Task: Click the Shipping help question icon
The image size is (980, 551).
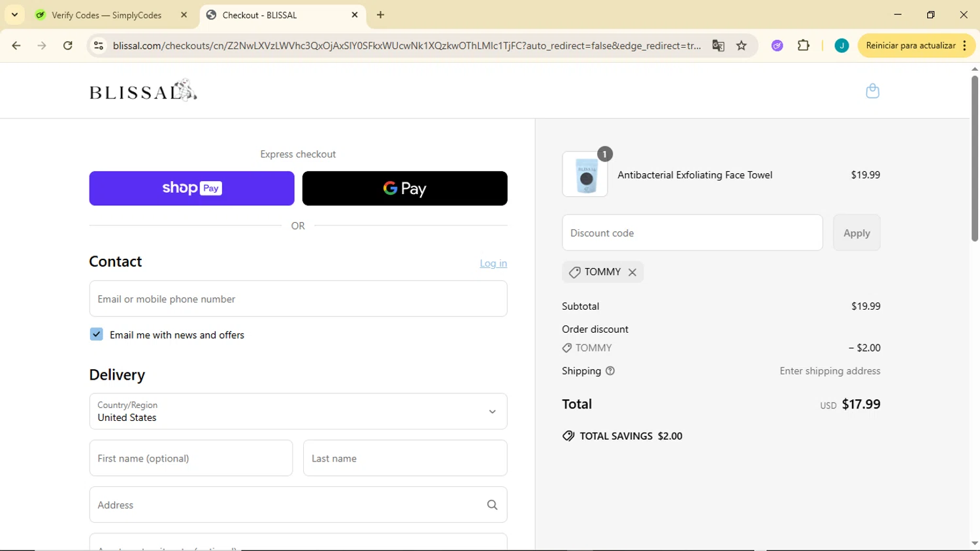Action: click(x=610, y=371)
